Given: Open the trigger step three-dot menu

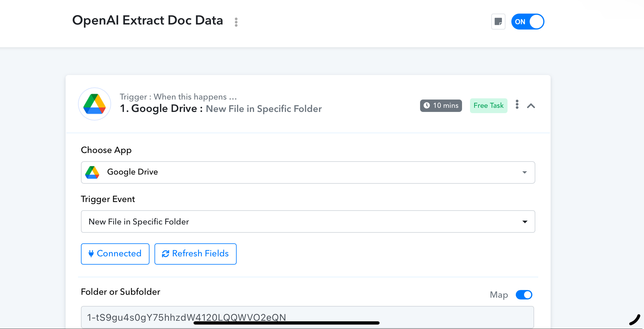Looking at the screenshot, I should [x=517, y=104].
